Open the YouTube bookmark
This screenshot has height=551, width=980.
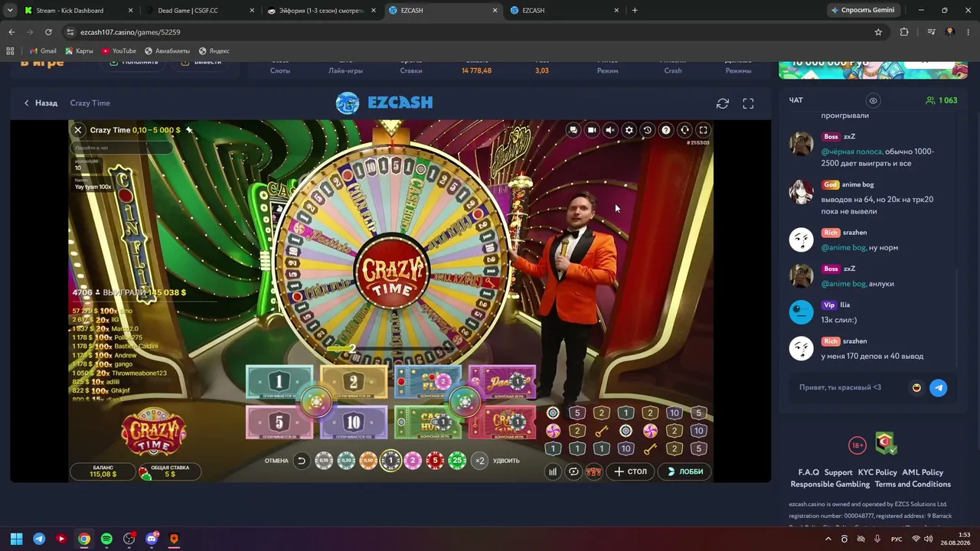coord(119,51)
